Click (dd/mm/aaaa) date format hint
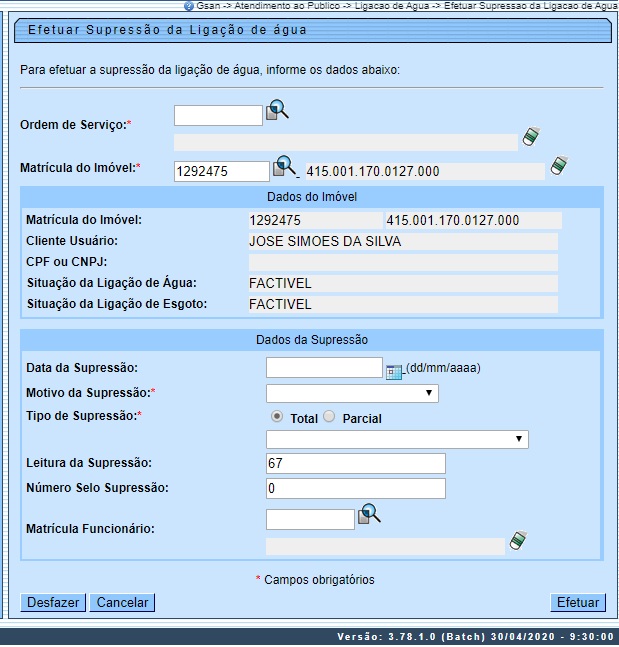The width and height of the screenshot is (619, 647). 444,368
